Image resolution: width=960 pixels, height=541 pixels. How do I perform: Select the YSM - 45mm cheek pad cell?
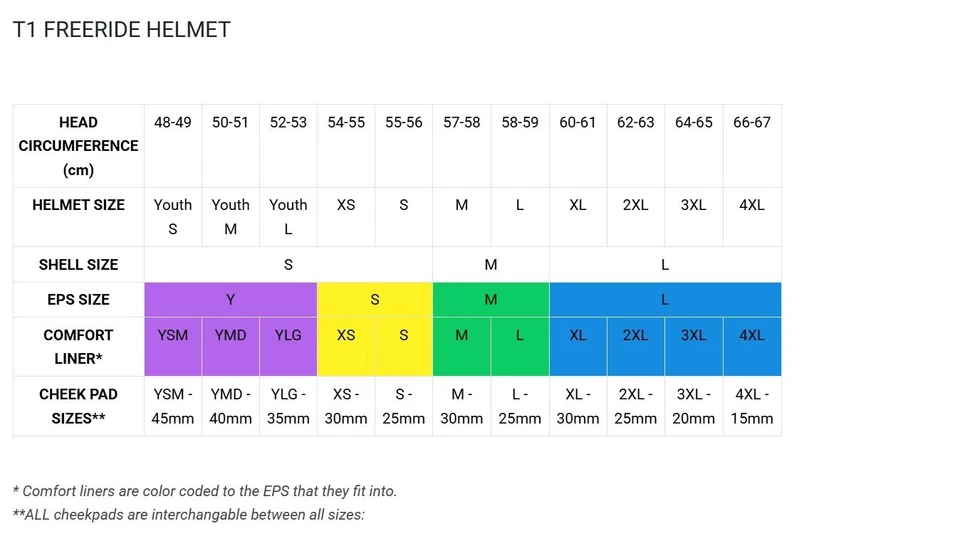click(173, 406)
